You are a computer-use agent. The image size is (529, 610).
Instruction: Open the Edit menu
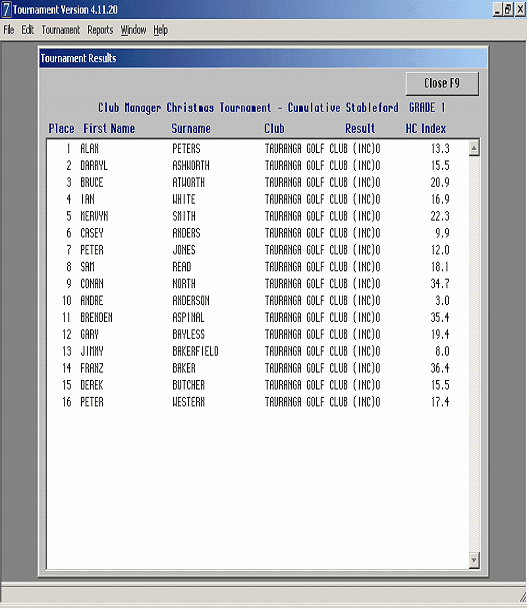(27, 30)
